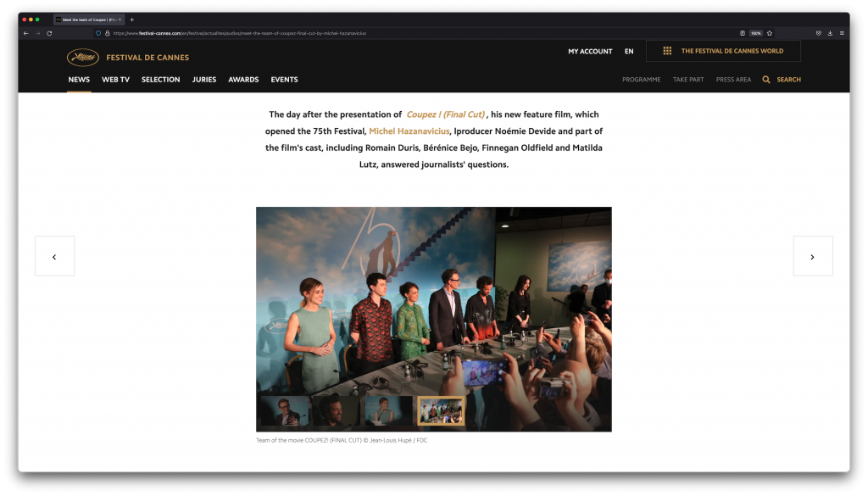Follow the Michel Hazanavicius link in text
This screenshot has height=496, width=868.
click(409, 131)
